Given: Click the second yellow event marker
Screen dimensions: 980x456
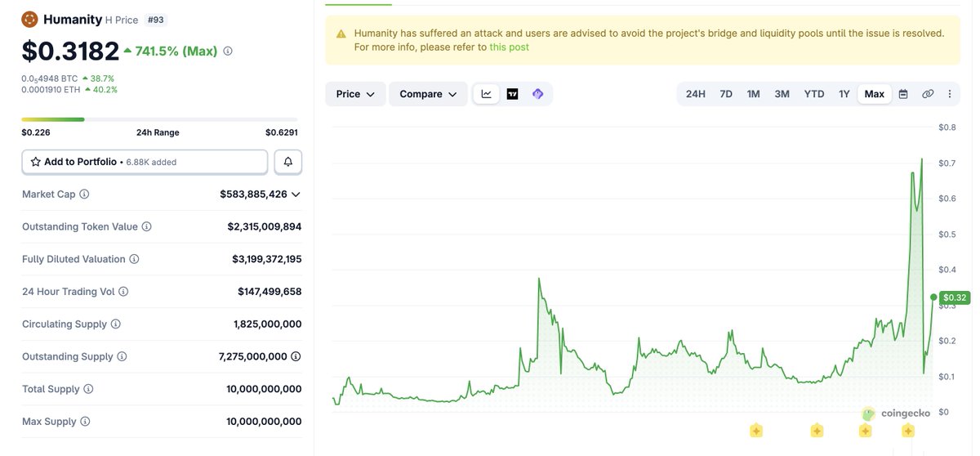Looking at the screenshot, I should point(817,431).
